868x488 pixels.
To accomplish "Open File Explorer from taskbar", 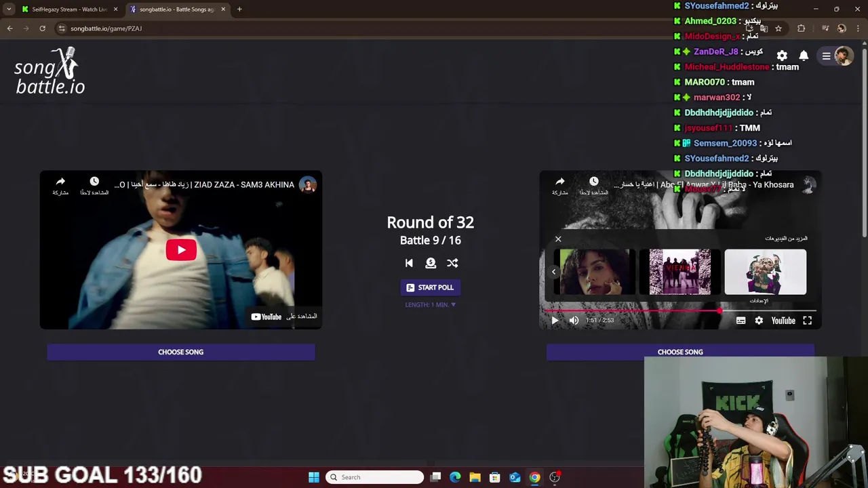I will [x=475, y=477].
